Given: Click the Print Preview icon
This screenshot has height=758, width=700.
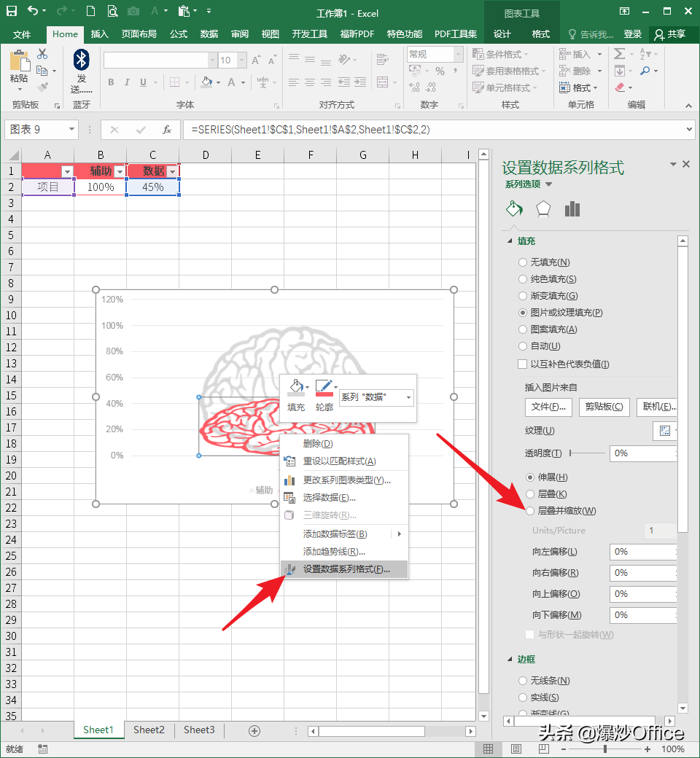Looking at the screenshot, I should [112, 11].
